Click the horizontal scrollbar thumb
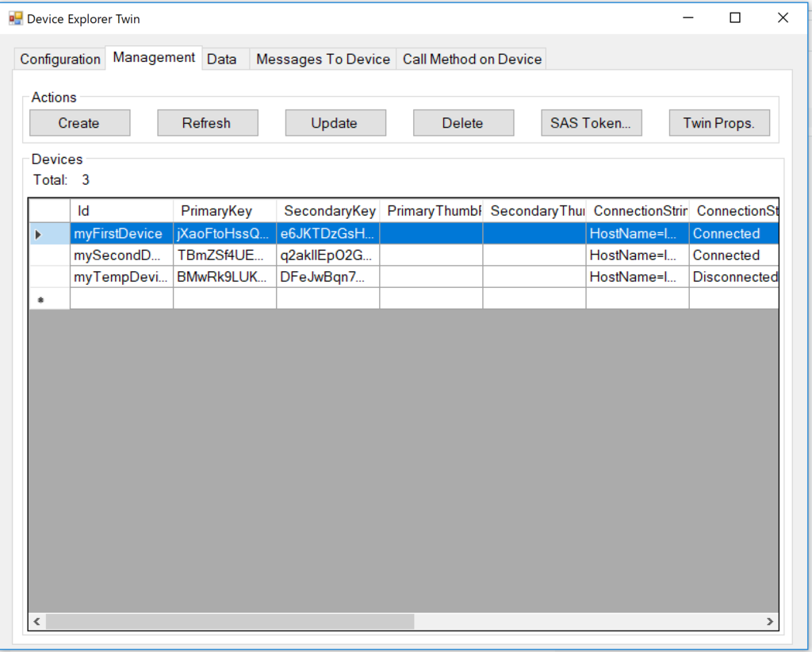Image resolution: width=812 pixels, height=652 pixels. (230, 621)
